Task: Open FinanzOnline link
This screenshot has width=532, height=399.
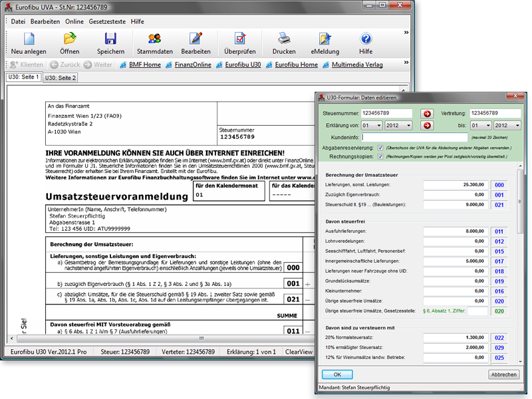Action: [193, 65]
